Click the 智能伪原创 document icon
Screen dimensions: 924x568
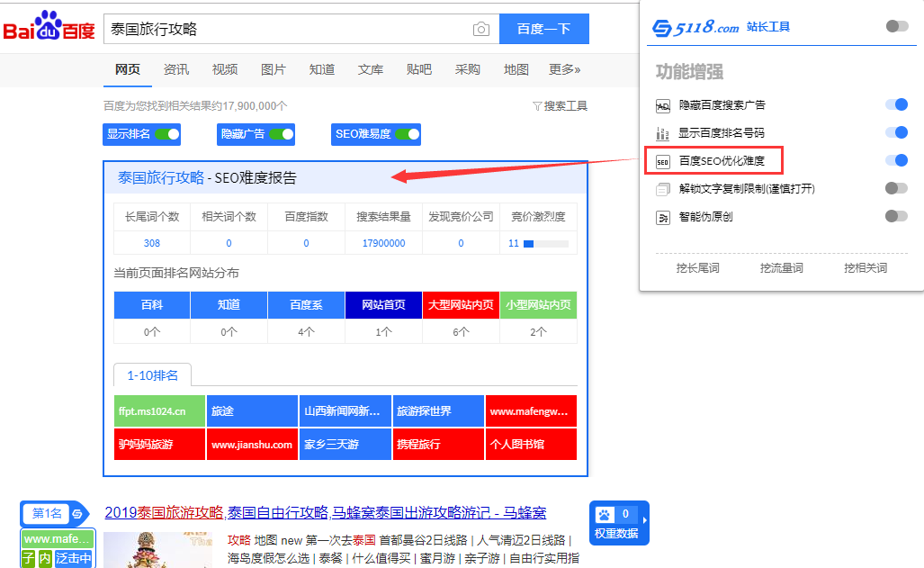[663, 218]
